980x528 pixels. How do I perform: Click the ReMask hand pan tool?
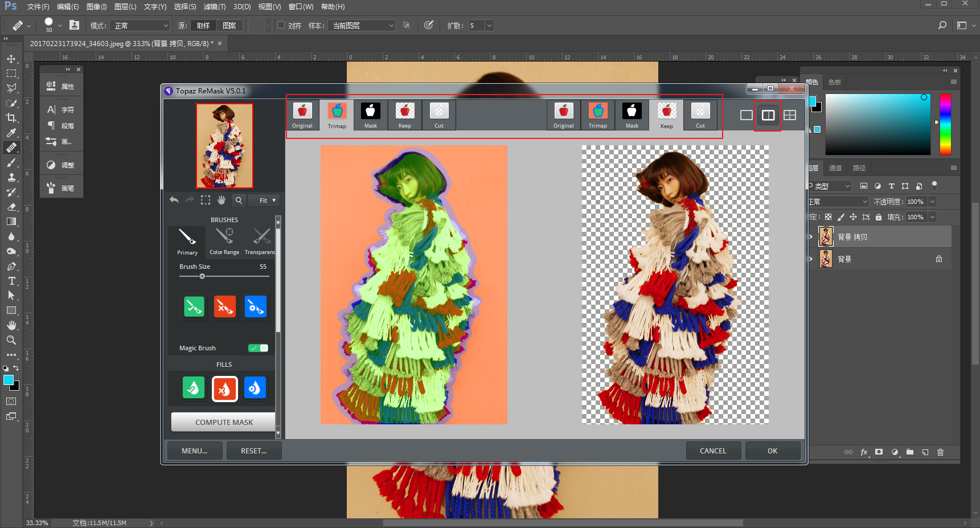[222, 200]
